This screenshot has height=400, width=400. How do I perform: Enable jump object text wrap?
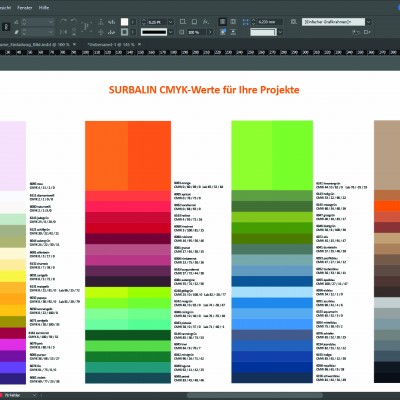233,32
